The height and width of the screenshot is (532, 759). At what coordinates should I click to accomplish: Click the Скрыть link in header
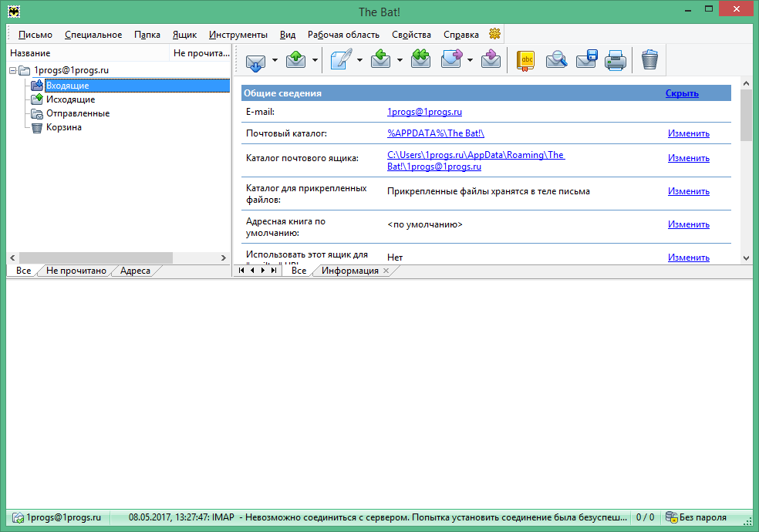pos(682,93)
